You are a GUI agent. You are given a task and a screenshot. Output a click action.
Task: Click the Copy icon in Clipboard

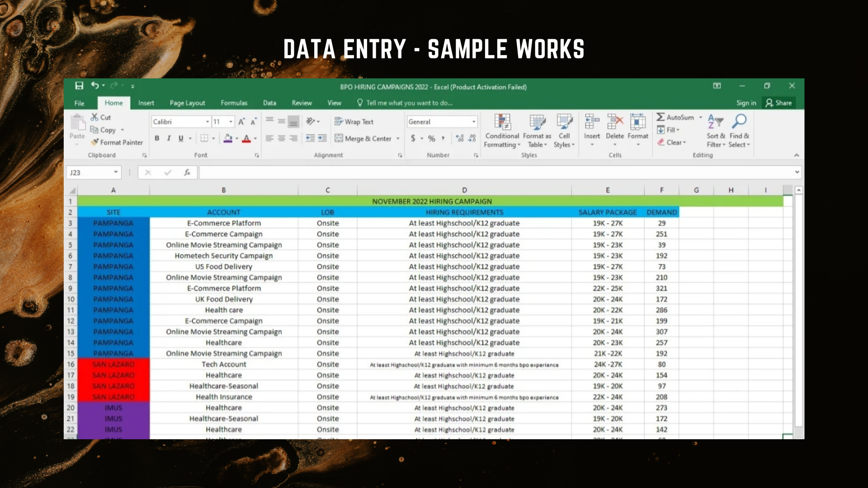pos(94,130)
